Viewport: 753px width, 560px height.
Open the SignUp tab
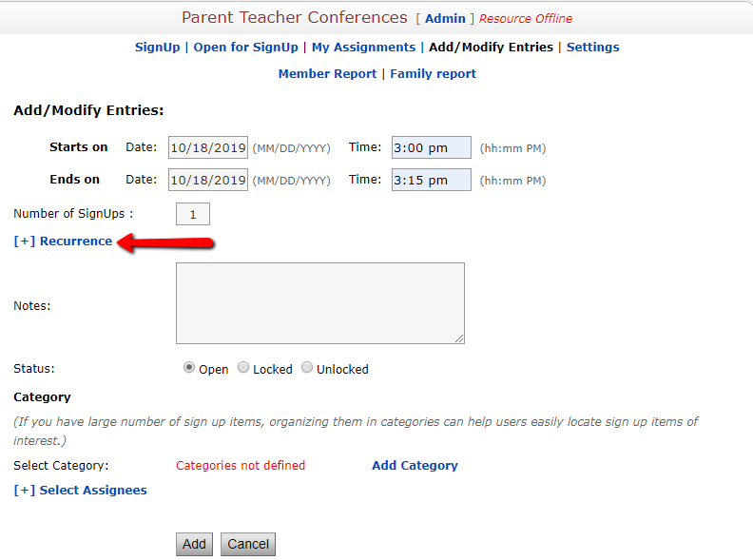pyautogui.click(x=157, y=48)
